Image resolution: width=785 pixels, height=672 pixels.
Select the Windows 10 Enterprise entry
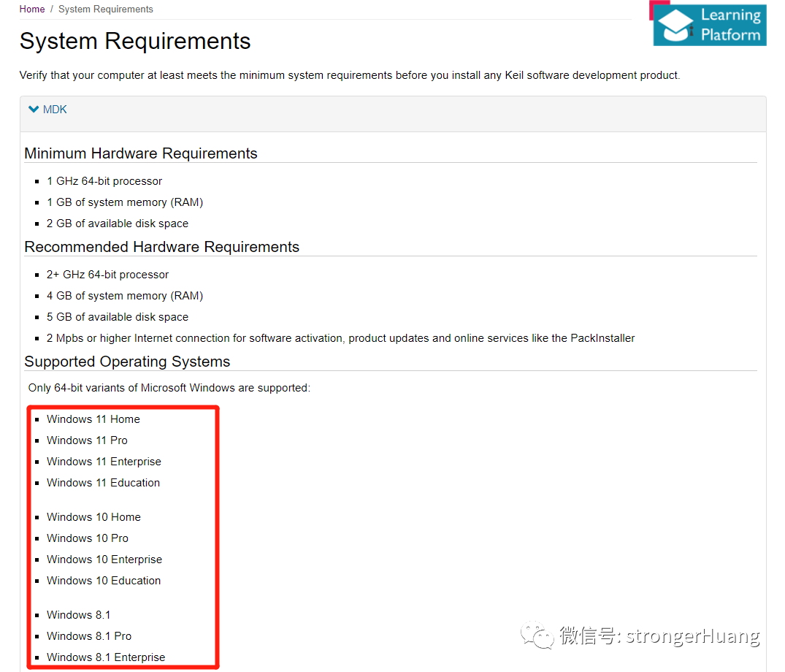point(104,560)
